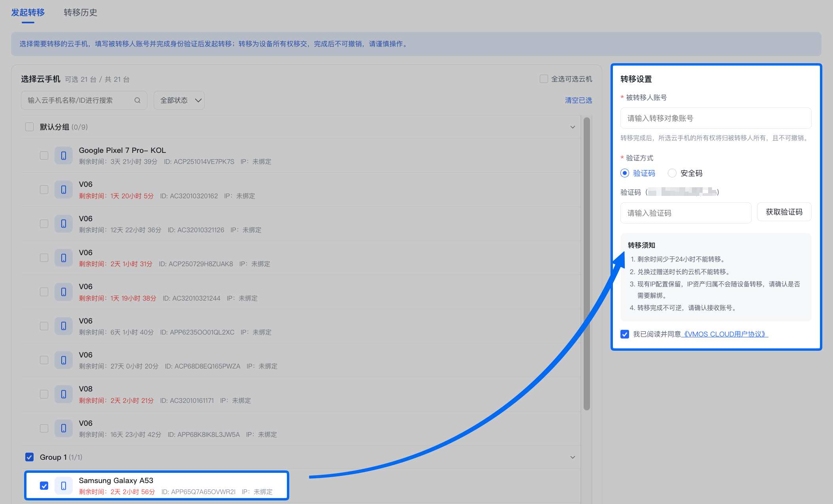Click the phone icon for device AC32010321244
This screenshot has width=833, height=504.
point(64,292)
